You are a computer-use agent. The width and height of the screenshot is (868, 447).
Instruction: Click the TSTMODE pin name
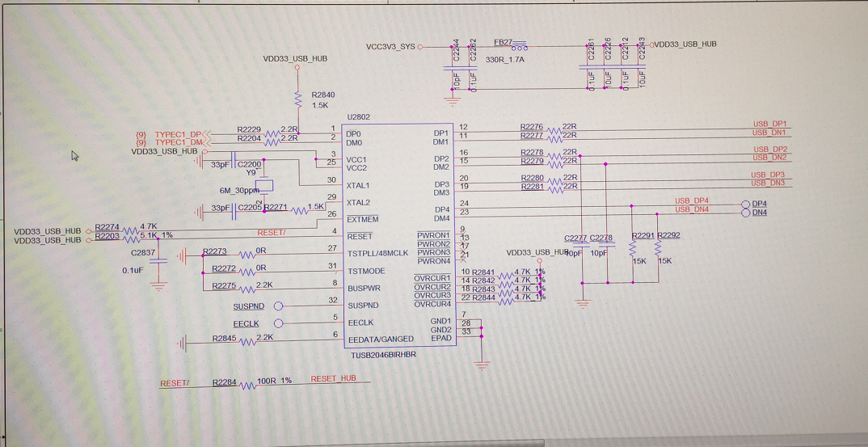[x=366, y=272]
